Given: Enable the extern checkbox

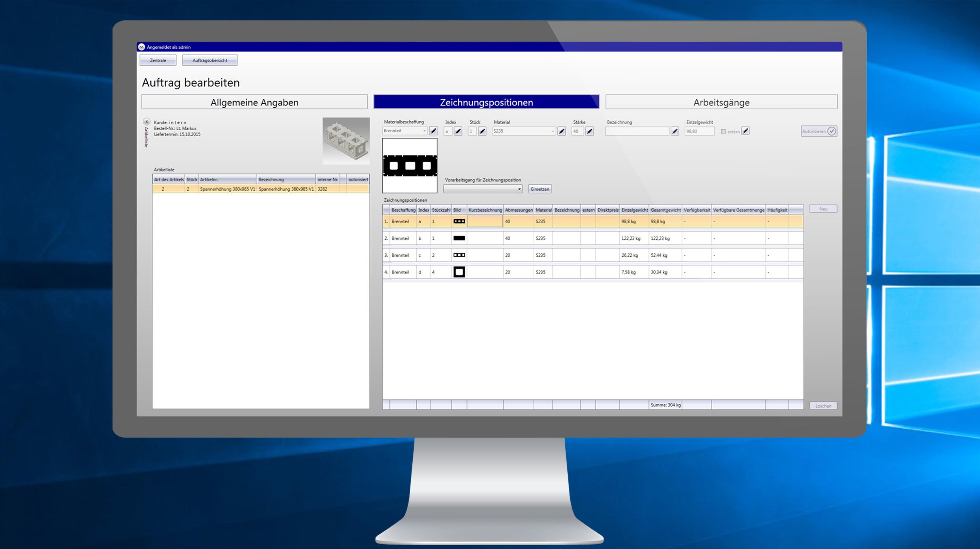Looking at the screenshot, I should (723, 132).
